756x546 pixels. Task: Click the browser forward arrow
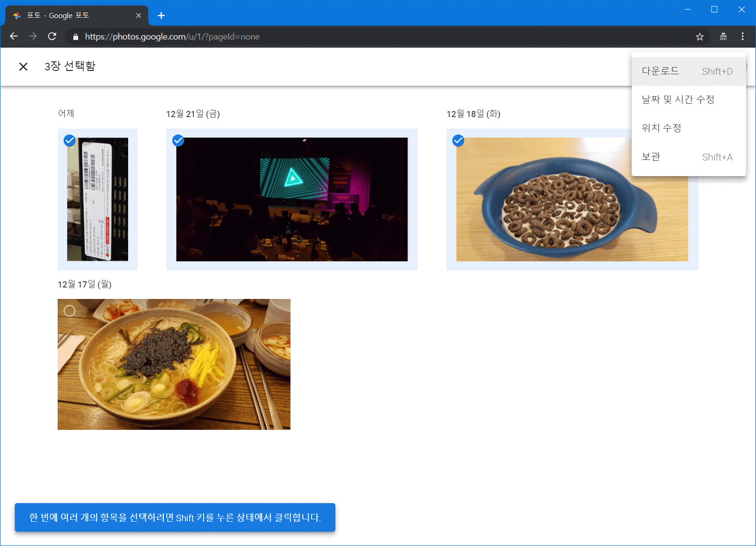[33, 37]
